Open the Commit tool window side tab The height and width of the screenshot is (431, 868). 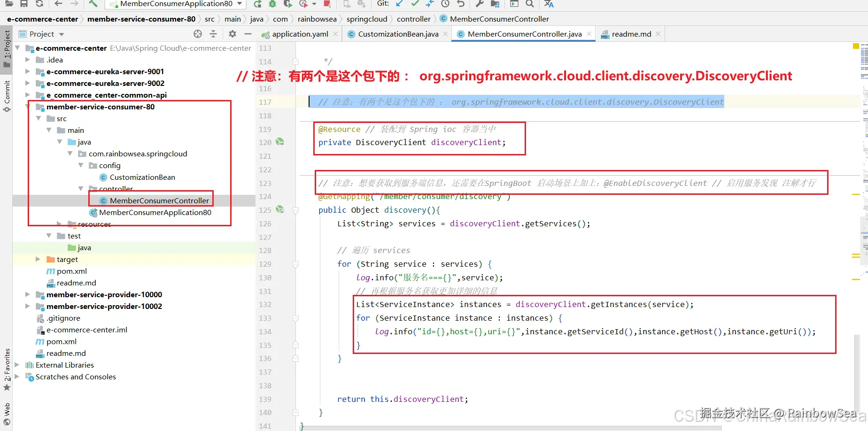7,96
